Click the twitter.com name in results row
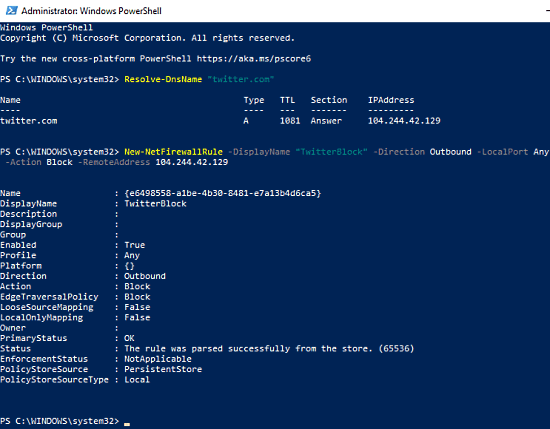The height and width of the screenshot is (429, 550). (28, 121)
